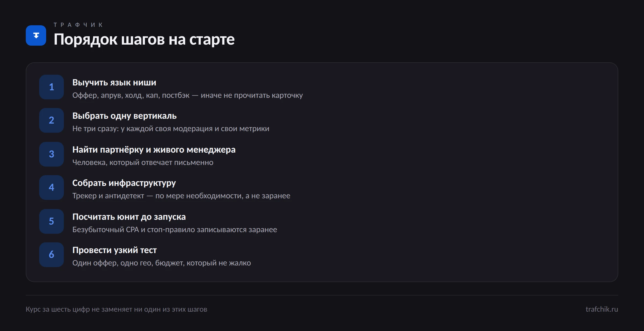Screen dimensions: 644x331
Task: Click the step number 2 badge
Action: 52,120
